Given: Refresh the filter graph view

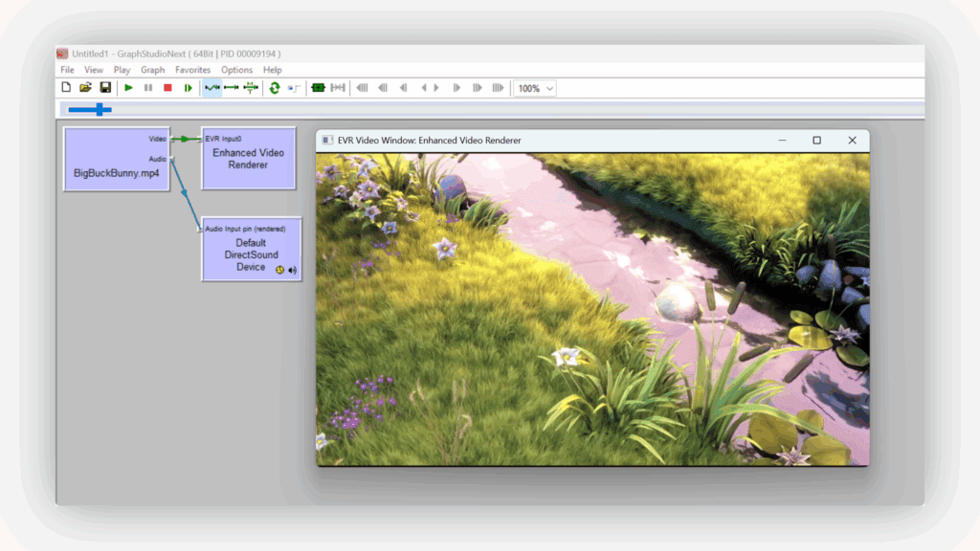Looking at the screenshot, I should point(275,87).
